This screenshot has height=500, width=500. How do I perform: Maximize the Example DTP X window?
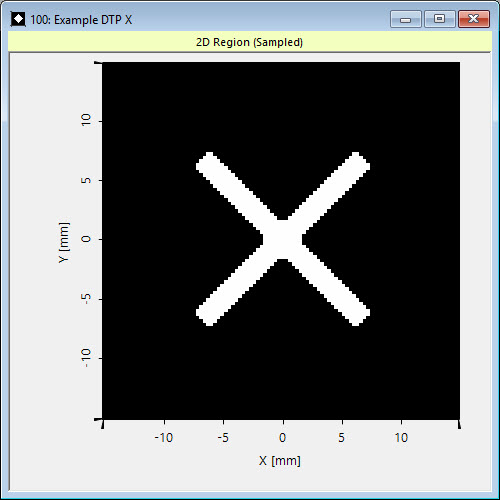click(440, 19)
